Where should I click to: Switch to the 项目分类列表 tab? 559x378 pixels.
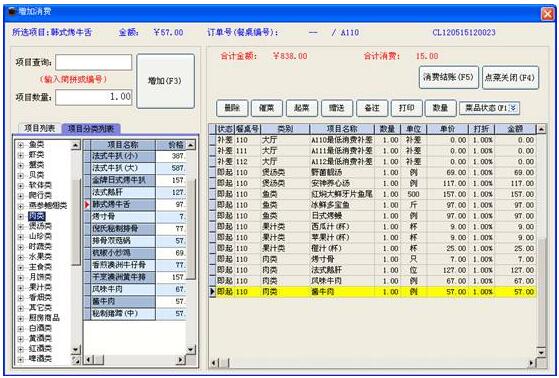[91, 129]
